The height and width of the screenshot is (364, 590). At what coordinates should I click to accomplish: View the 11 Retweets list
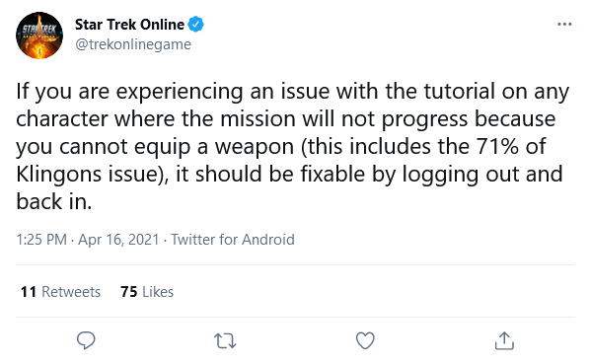coord(60,292)
